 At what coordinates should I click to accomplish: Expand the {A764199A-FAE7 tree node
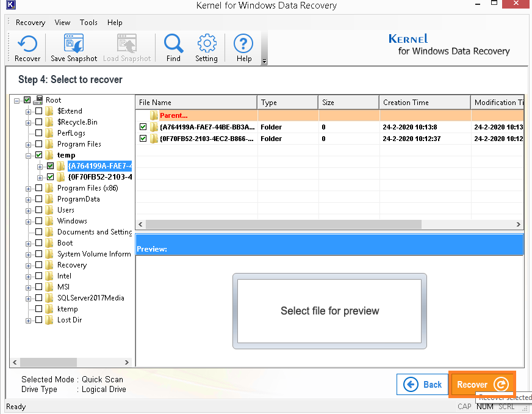[40, 167]
